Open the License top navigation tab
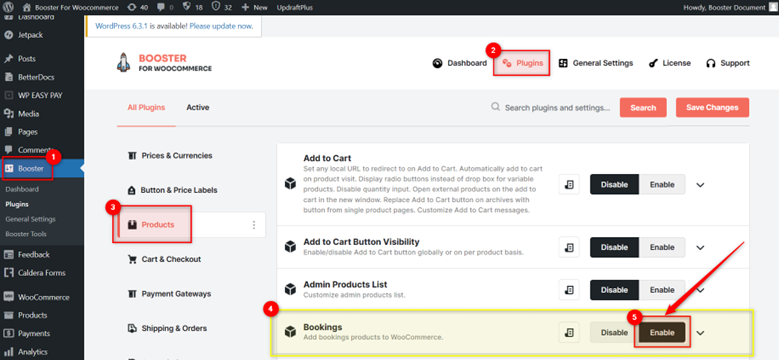The image size is (779, 360). (670, 63)
